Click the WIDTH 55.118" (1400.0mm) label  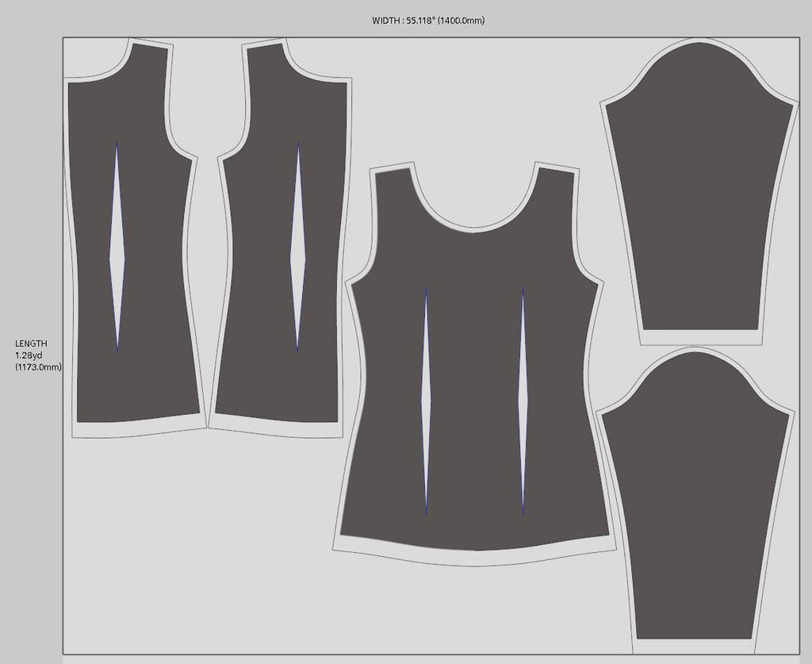[428, 21]
